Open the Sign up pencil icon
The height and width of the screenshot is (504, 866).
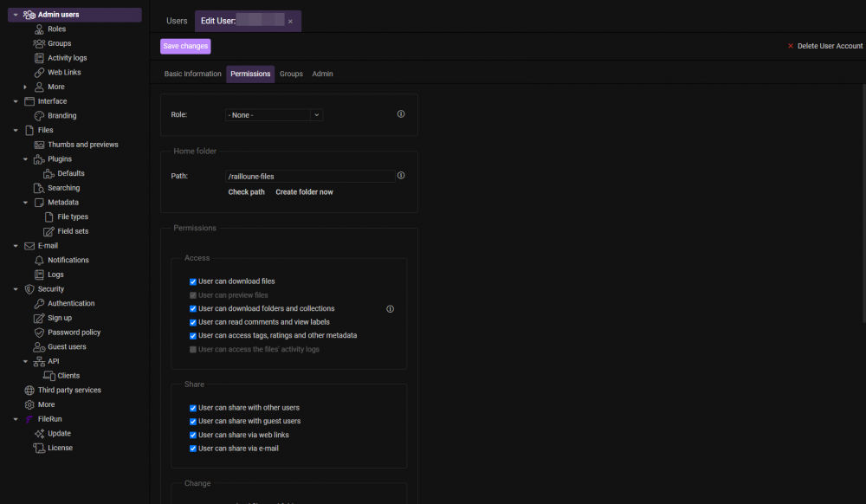coord(39,318)
